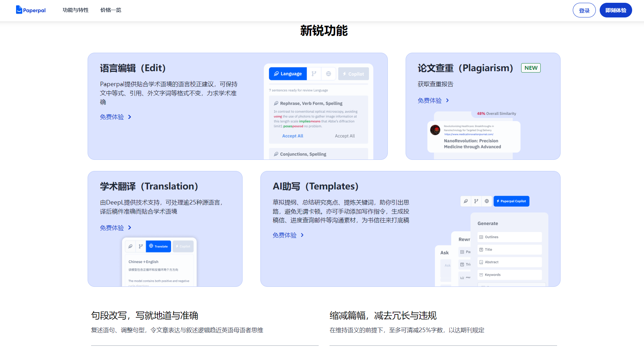Click the Paperpal Copilot button
This screenshot has width=644, height=351.
511,201
